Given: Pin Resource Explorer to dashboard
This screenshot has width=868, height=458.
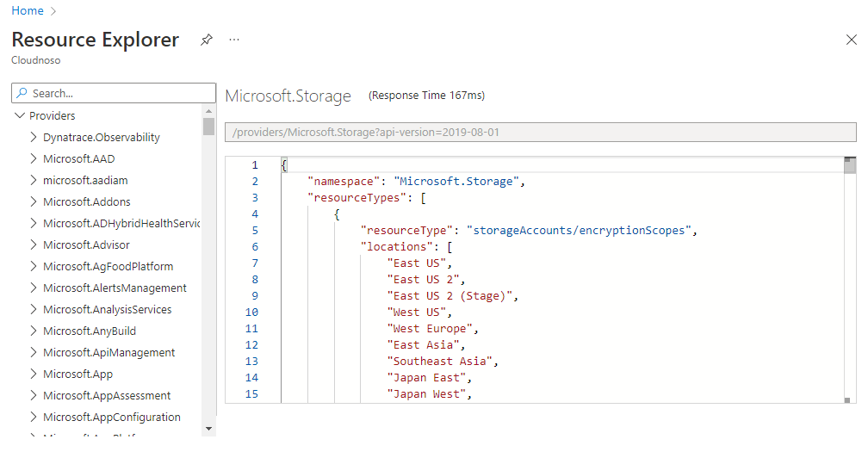Looking at the screenshot, I should coord(207,40).
